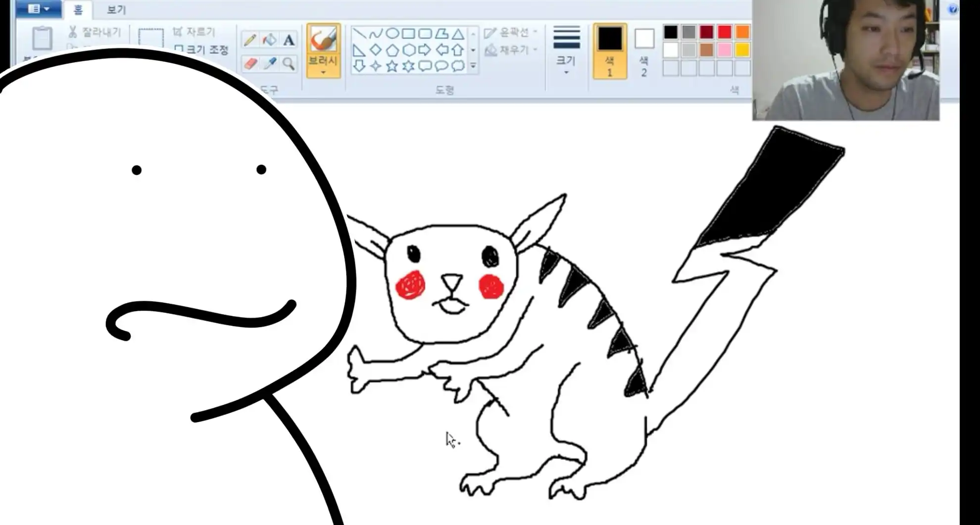Select the Eraser tool

(x=250, y=63)
